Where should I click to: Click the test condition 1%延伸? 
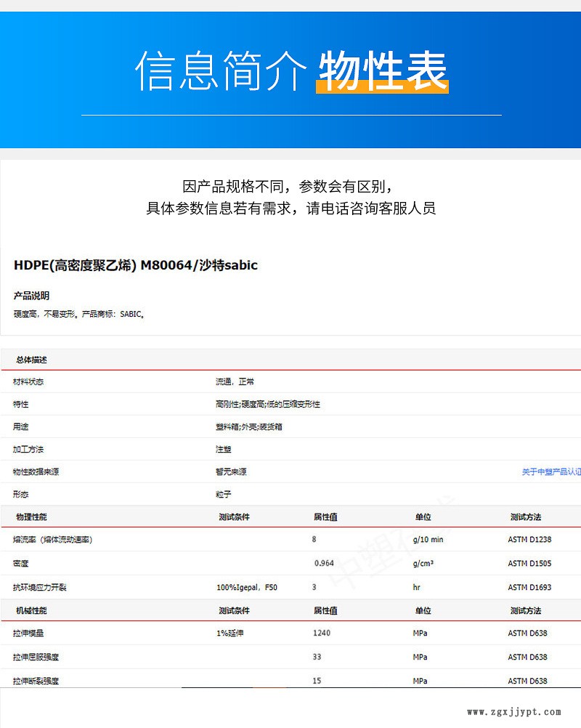tap(230, 634)
